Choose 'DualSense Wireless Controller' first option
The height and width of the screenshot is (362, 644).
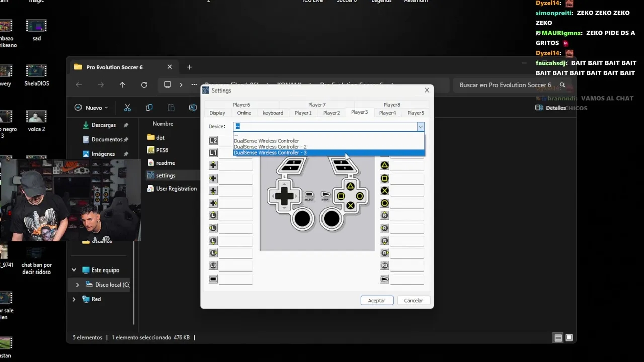click(329, 141)
